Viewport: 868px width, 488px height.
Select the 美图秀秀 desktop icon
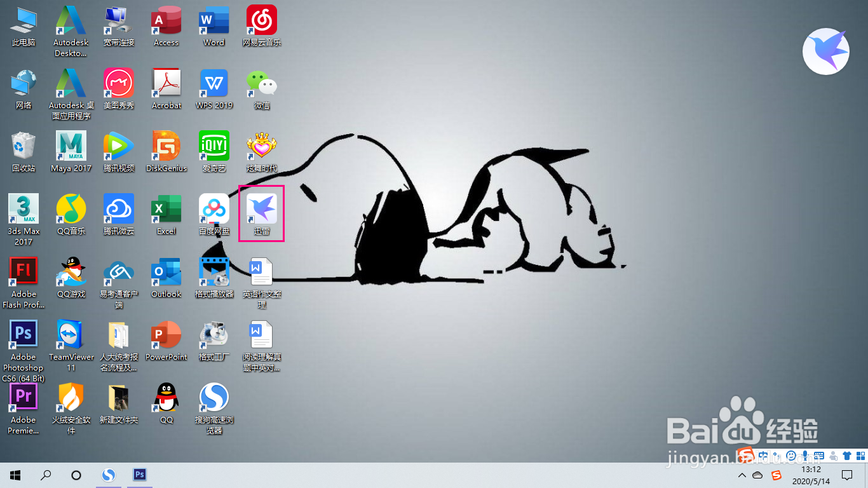click(119, 90)
